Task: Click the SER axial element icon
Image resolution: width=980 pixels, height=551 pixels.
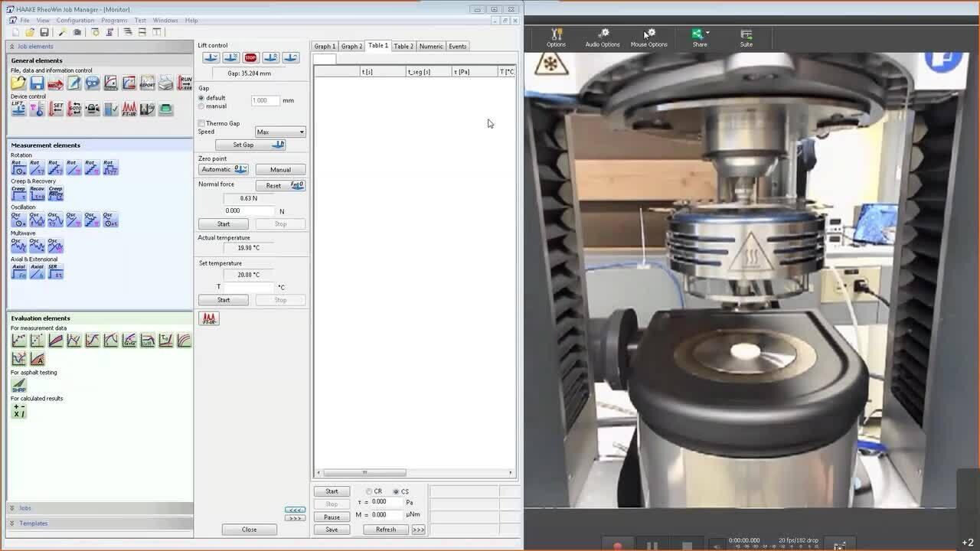Action: 55,272
